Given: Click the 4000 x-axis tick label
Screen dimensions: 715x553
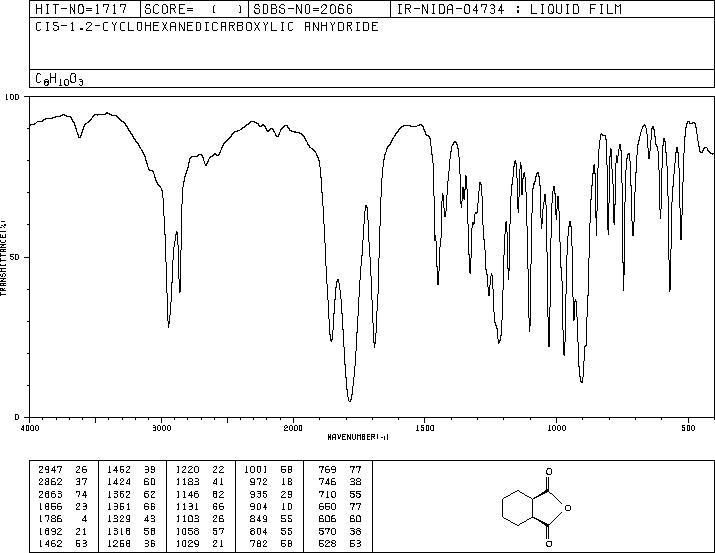Looking at the screenshot, I should pos(31,428).
